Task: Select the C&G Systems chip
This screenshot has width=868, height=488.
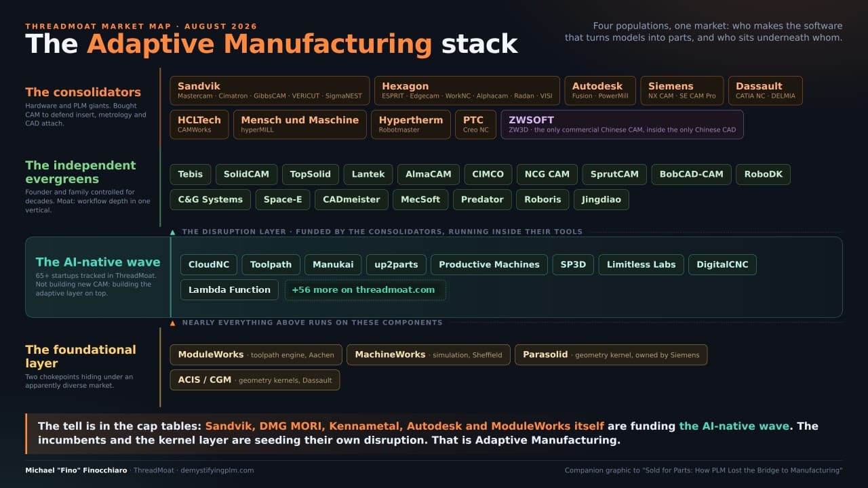Action: (210, 199)
